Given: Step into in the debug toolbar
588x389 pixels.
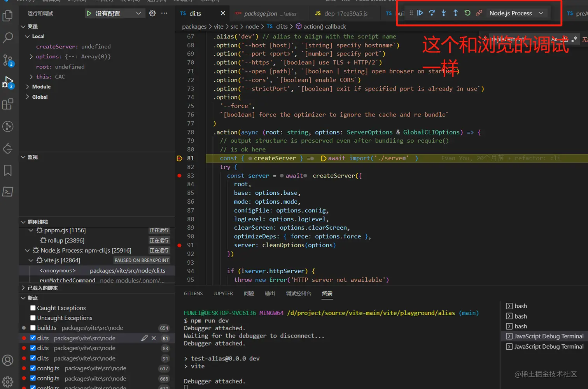Looking at the screenshot, I should click(x=444, y=13).
